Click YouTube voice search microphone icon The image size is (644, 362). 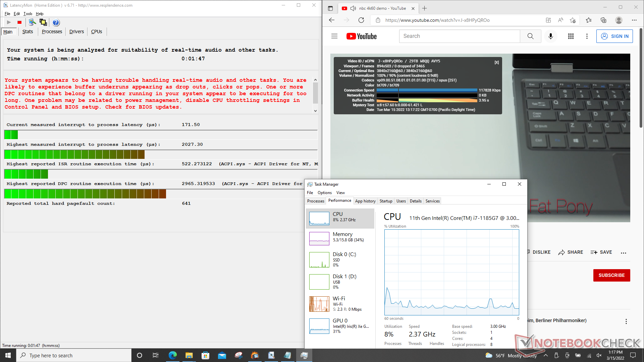[550, 36]
